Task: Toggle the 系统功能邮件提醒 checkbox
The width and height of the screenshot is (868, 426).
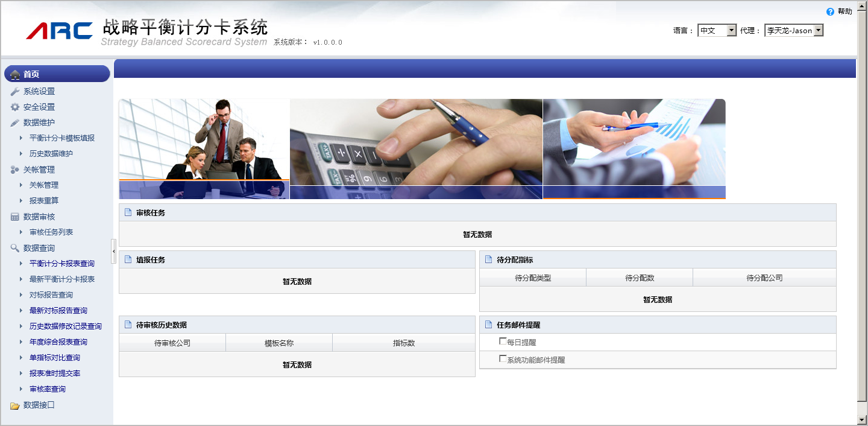Action: pyautogui.click(x=503, y=359)
